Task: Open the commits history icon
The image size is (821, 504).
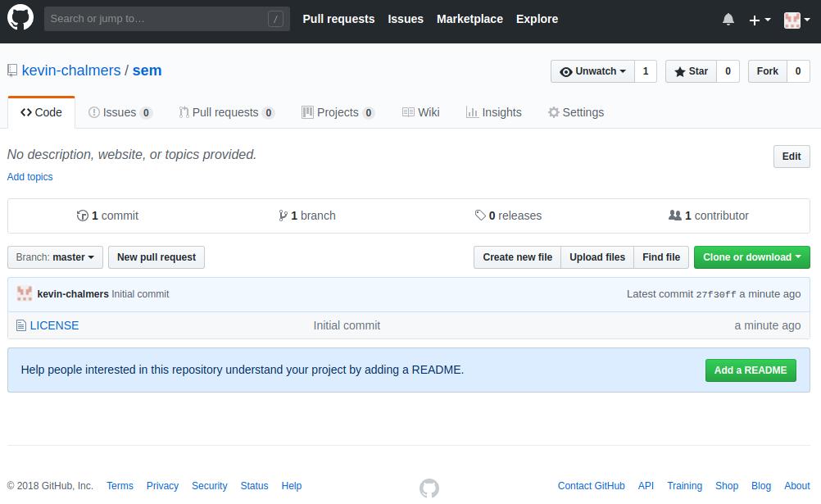Action: 82,216
